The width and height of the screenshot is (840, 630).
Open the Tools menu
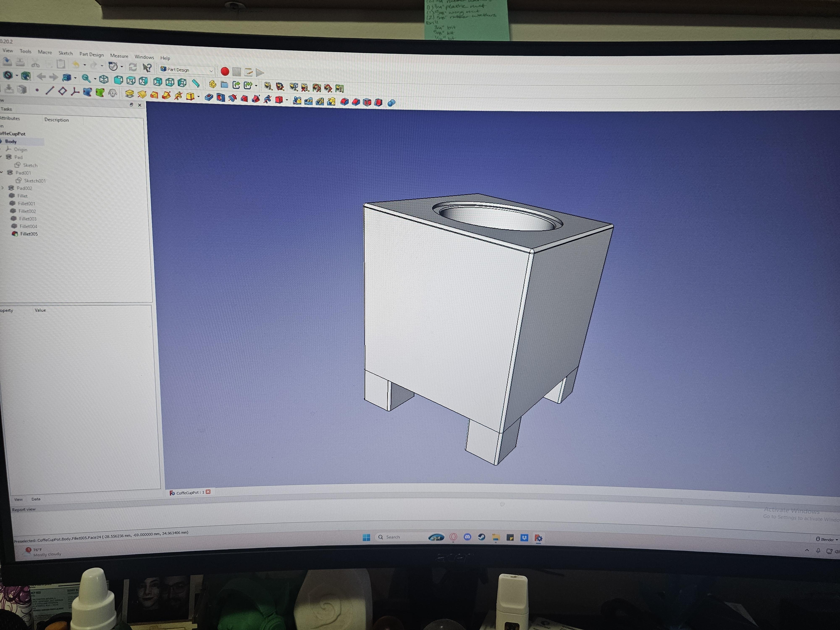tap(25, 51)
